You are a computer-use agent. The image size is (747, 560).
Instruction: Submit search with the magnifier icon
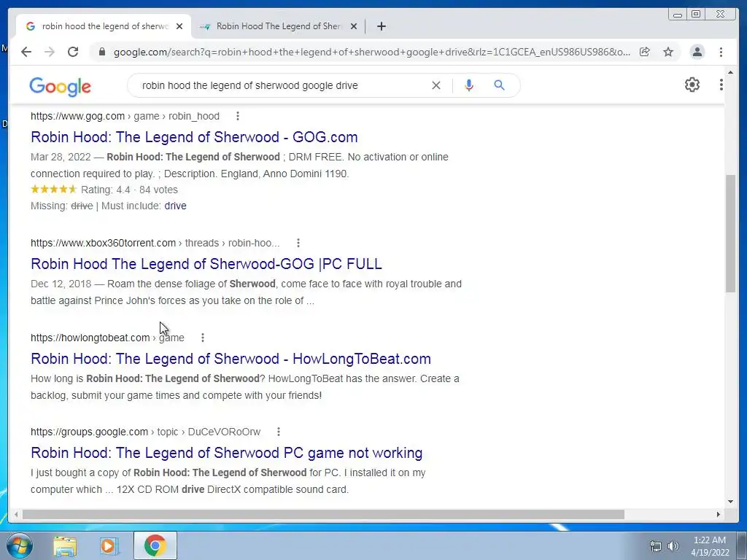[x=499, y=85]
